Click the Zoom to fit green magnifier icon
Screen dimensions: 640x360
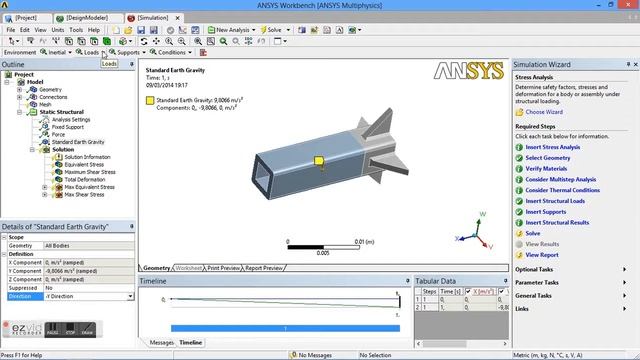click(x=223, y=41)
